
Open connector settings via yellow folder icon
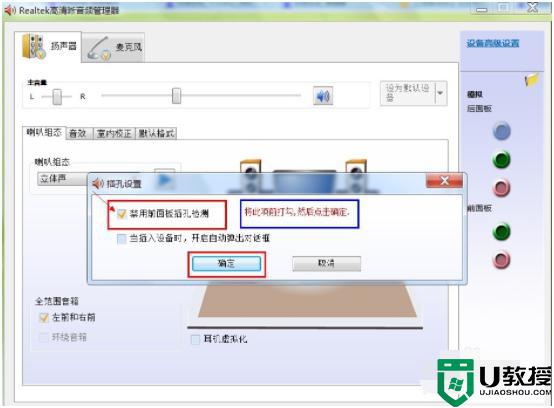531,80
